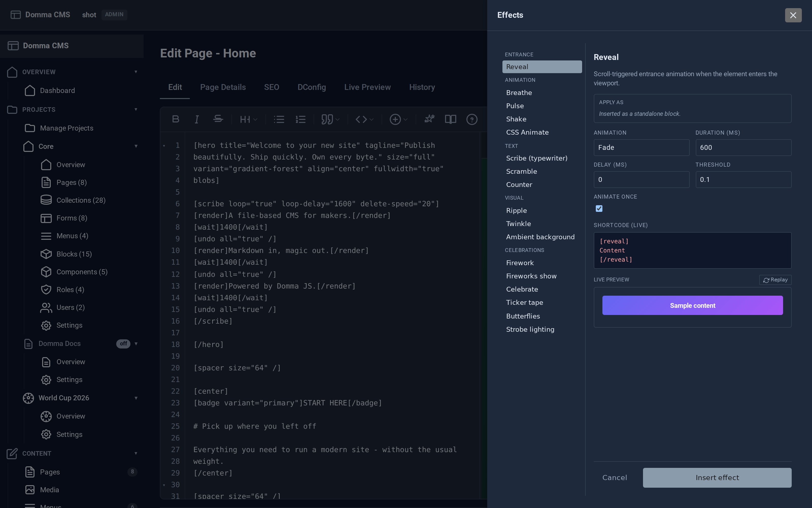Apply italic formatting in editor toolbar
812x508 pixels.
[x=197, y=119]
